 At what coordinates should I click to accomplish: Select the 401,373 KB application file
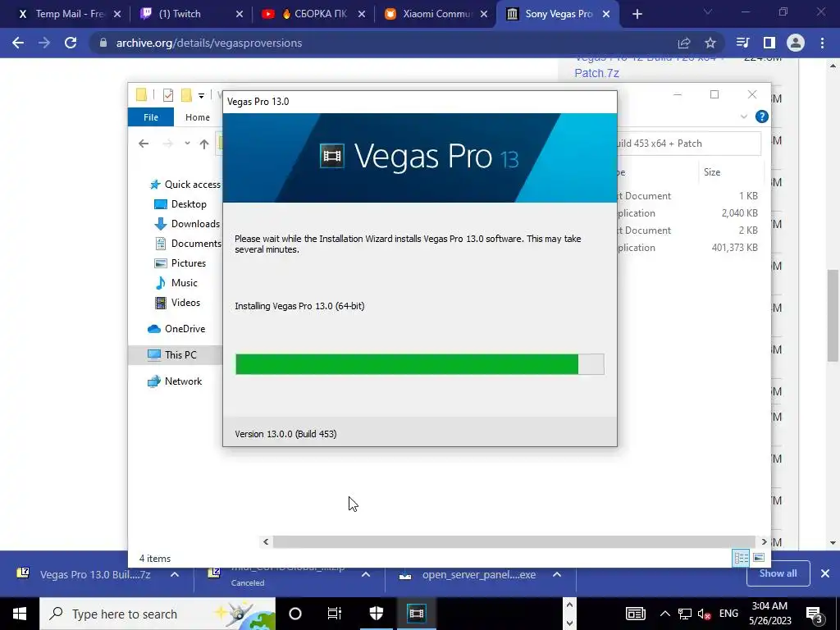(x=688, y=248)
